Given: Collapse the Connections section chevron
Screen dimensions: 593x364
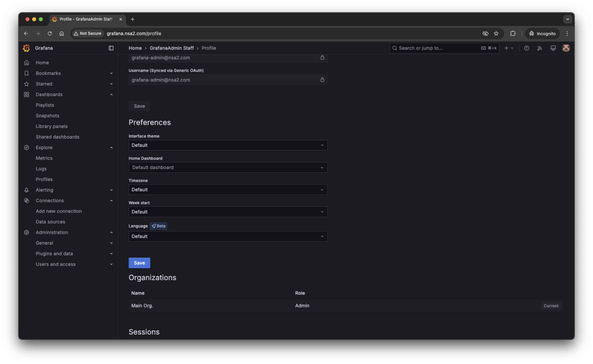Looking at the screenshot, I should (x=111, y=201).
